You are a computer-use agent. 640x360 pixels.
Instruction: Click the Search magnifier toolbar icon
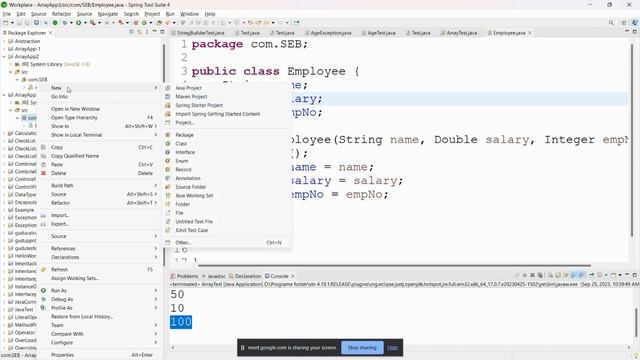[611, 23]
